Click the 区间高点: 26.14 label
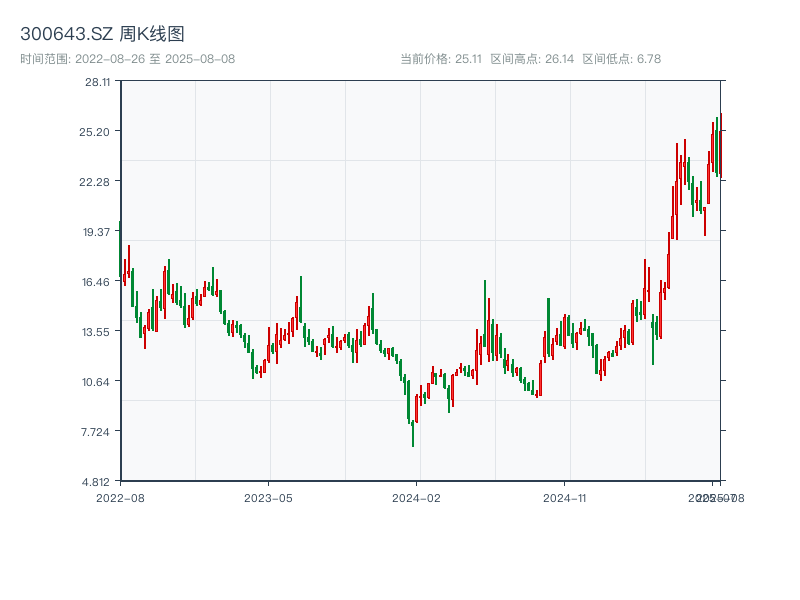The width and height of the screenshot is (800, 600). [x=532, y=59]
